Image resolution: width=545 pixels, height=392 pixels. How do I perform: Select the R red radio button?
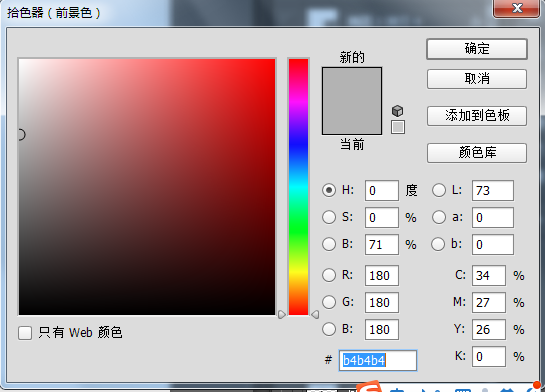tap(329, 275)
